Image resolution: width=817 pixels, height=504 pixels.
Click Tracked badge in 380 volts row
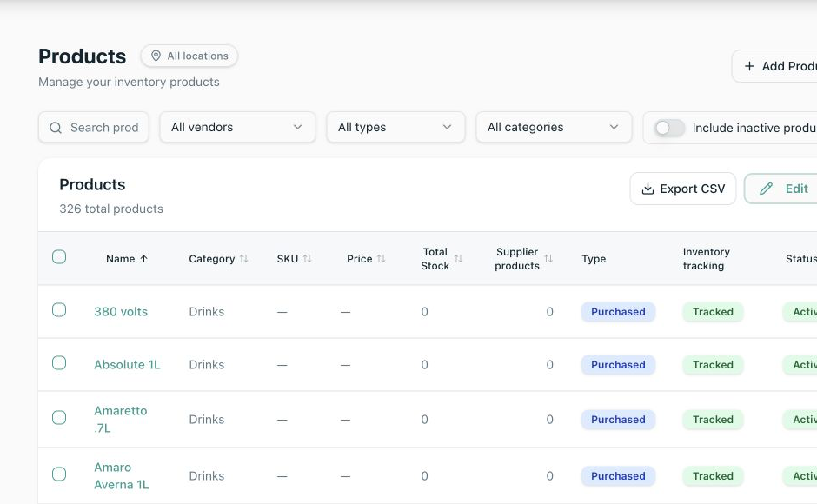click(713, 312)
